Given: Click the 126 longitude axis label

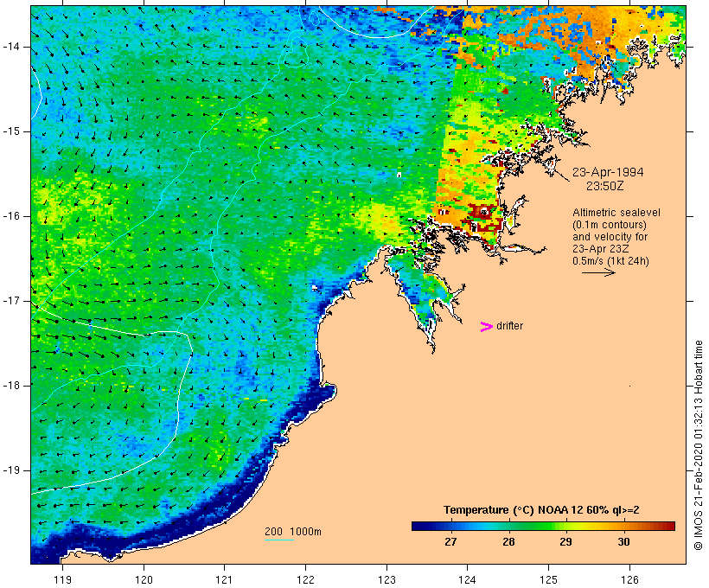Looking at the screenshot, I should pyautogui.click(x=629, y=579).
